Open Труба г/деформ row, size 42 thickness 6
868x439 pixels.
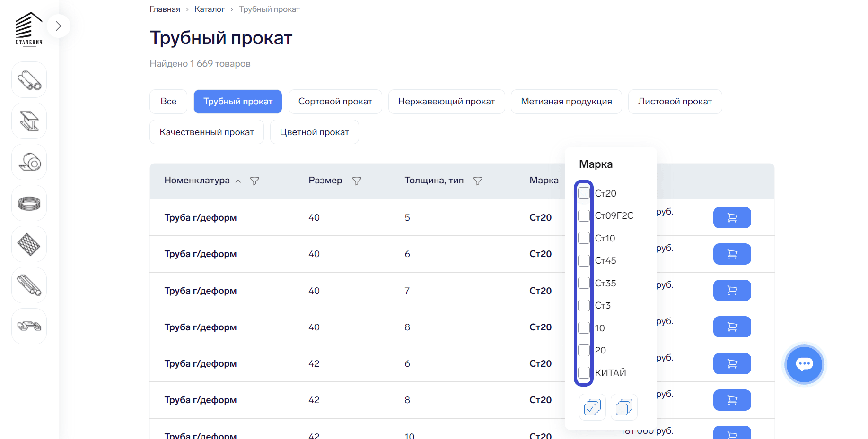coord(201,364)
